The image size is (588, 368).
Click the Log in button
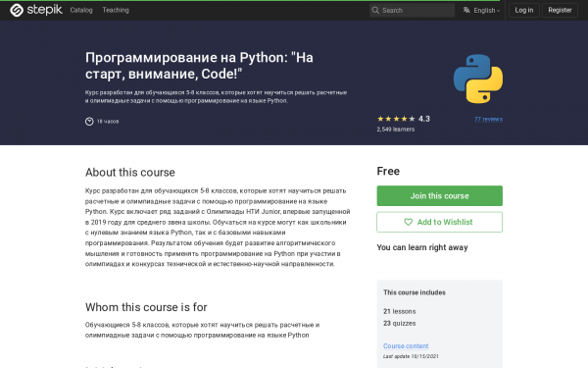[x=524, y=10]
